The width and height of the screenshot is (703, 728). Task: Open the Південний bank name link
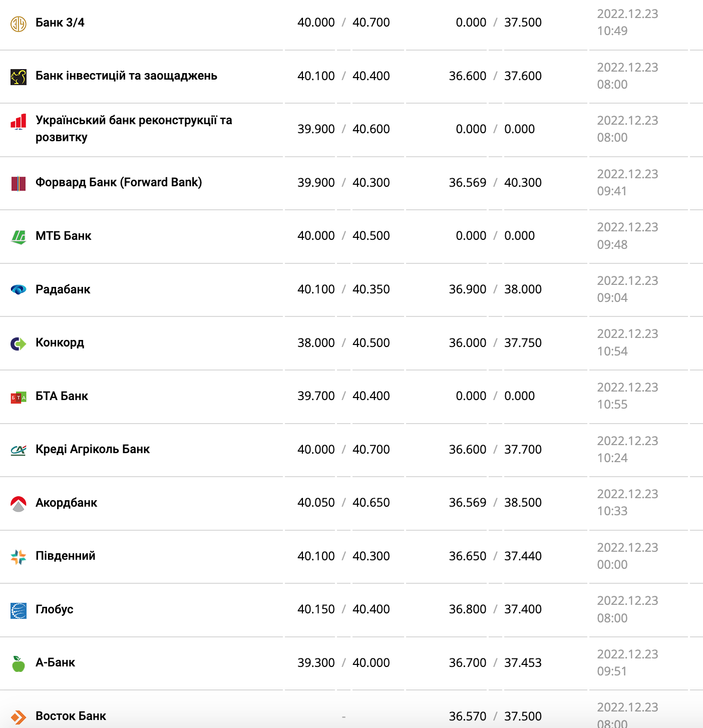pyautogui.click(x=65, y=556)
